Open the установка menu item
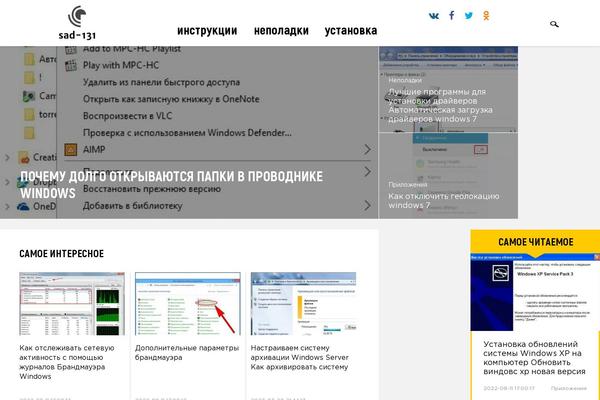The width and height of the screenshot is (600, 400). 351,31
